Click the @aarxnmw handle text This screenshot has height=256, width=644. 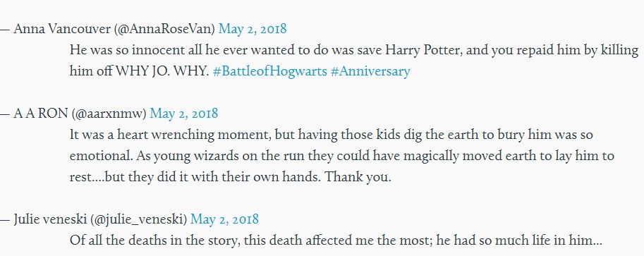109,114
